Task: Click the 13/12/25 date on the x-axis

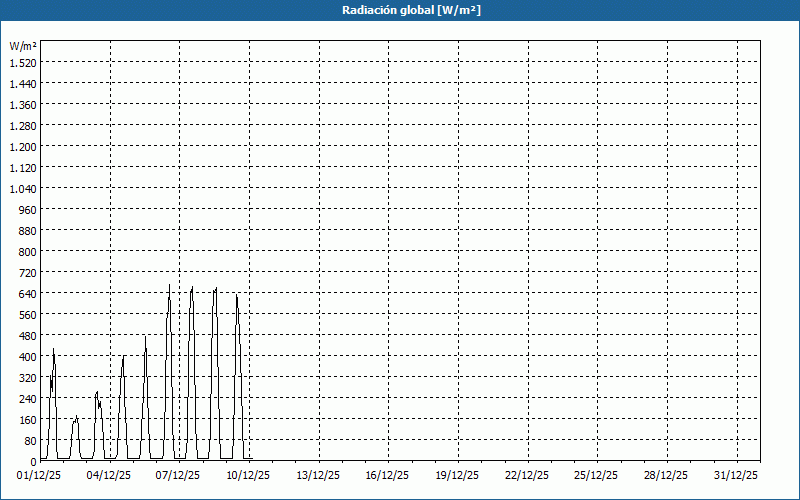Action: pyautogui.click(x=318, y=475)
